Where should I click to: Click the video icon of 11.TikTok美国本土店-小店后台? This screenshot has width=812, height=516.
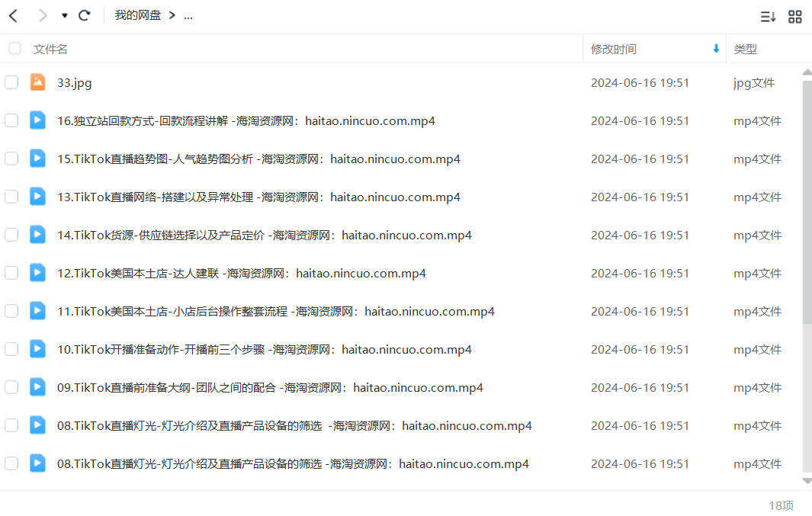tap(37, 310)
